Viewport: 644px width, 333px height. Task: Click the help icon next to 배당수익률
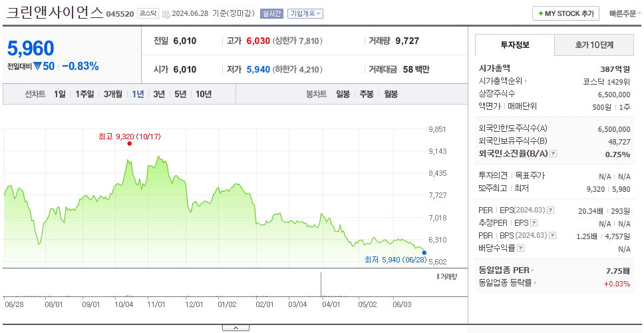(x=520, y=248)
